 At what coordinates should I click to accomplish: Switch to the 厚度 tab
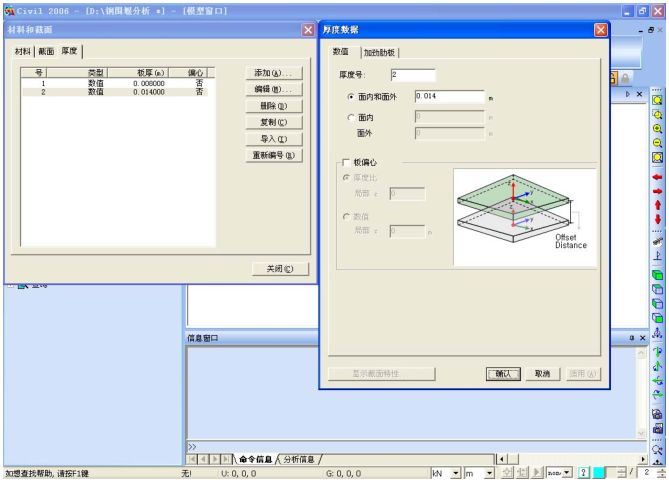(70, 51)
